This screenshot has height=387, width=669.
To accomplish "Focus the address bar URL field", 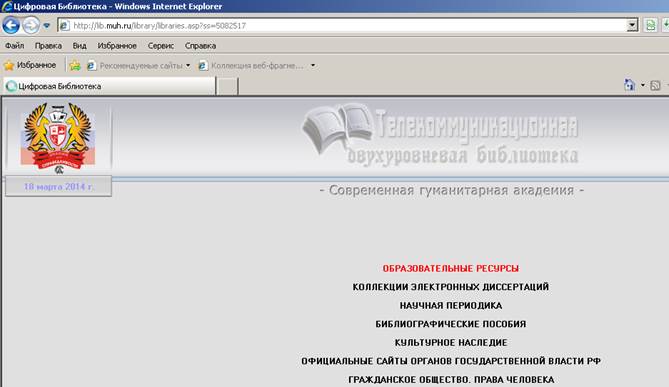I will 348,26.
